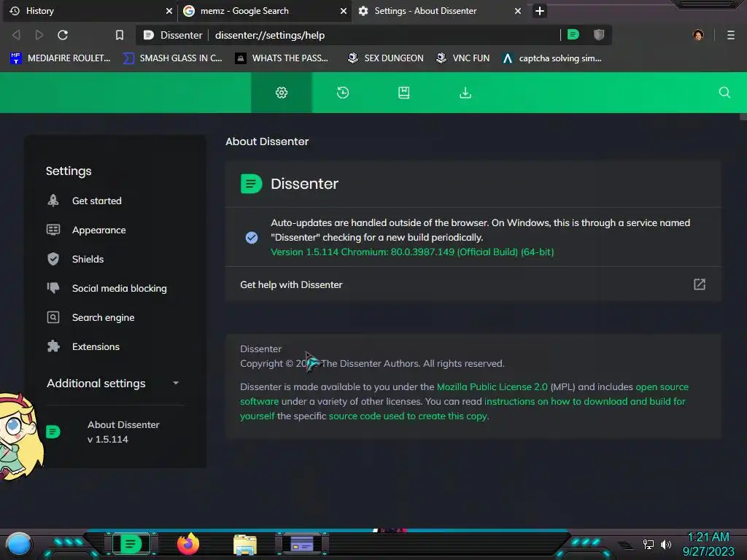Screen dimensions: 747x560
Task: Click the version text 1.5.114 Chromium
Action: pos(412,252)
